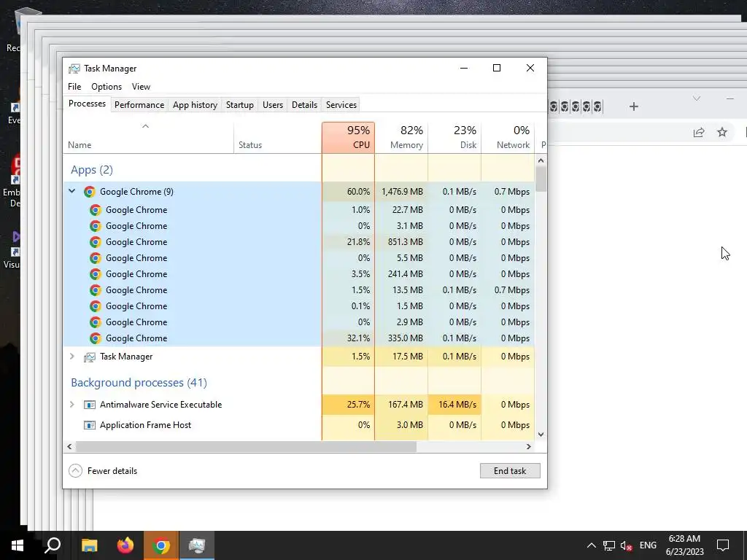This screenshot has height=560, width=747.
Task: Click Antimalware Service Executable icon
Action: [89, 405]
